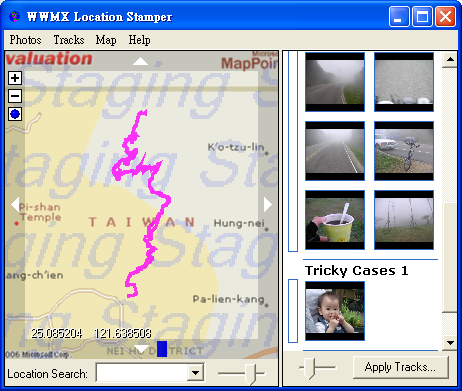The image size is (462, 391).
Task: Open the Photos menu
Action: (x=25, y=40)
